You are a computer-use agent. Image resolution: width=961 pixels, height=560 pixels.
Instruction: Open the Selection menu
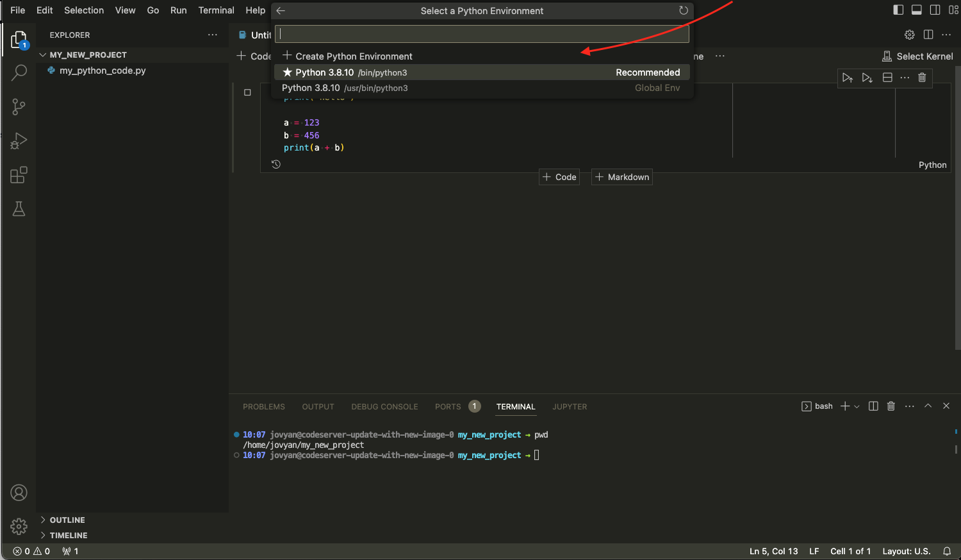[x=84, y=10]
